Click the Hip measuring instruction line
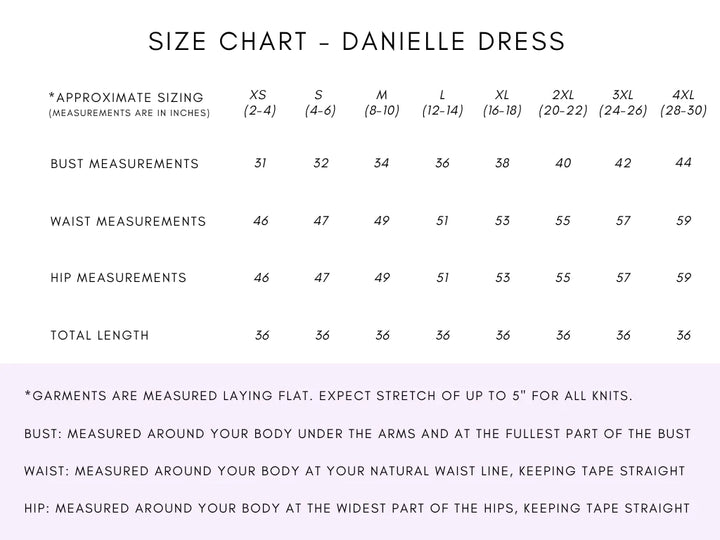Screen dimensions: 720x540 click(x=357, y=507)
